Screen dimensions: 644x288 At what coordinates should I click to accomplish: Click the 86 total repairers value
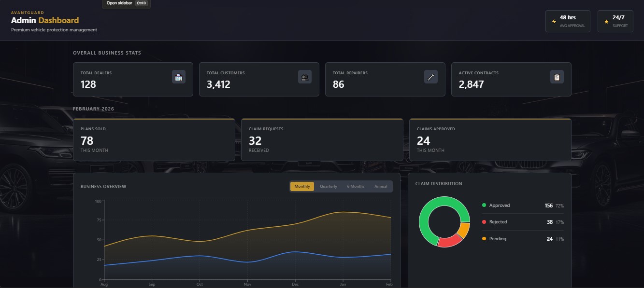[339, 84]
